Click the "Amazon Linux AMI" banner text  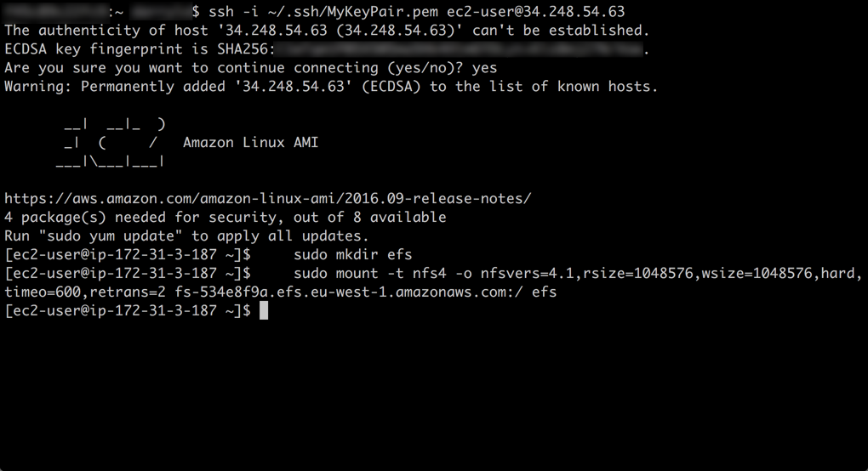tap(250, 143)
